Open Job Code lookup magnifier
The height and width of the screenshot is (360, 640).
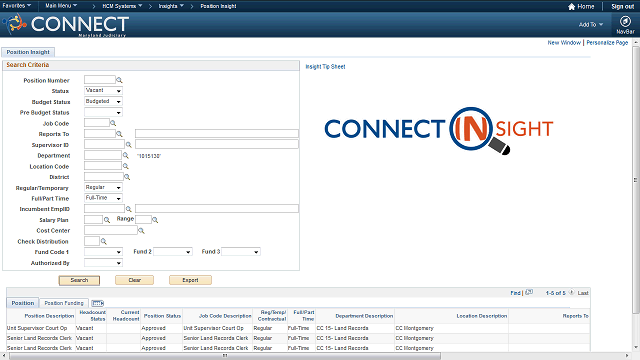pyautogui.click(x=113, y=123)
